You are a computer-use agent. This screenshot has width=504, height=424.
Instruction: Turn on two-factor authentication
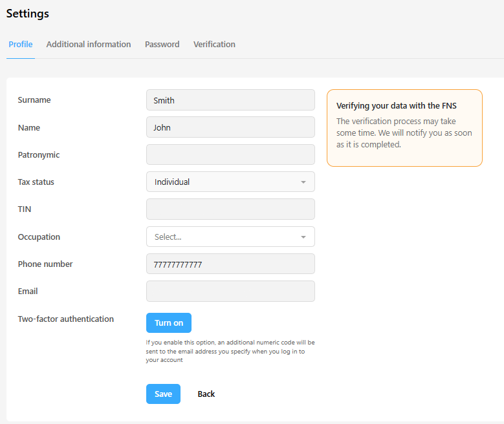pyautogui.click(x=169, y=323)
